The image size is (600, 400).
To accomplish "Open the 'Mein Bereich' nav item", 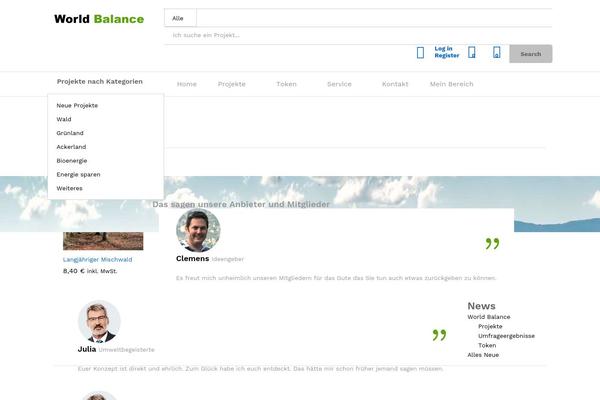I will [x=452, y=84].
